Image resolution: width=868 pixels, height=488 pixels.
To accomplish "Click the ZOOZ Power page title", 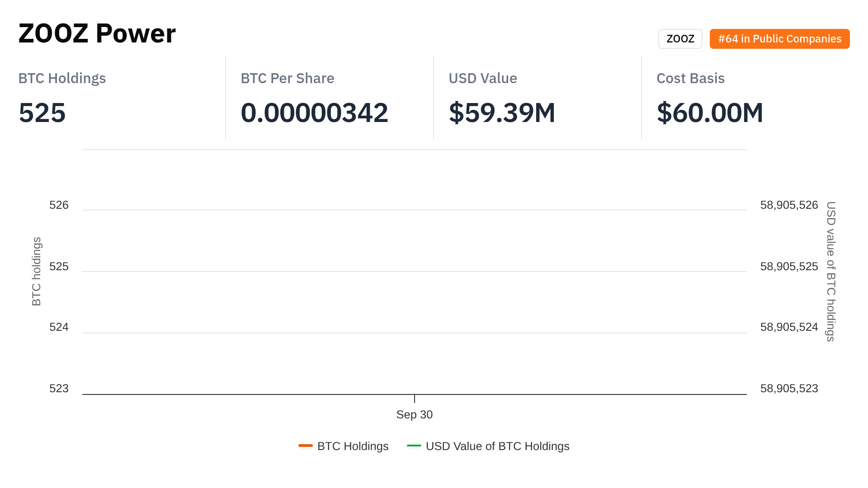I will pyautogui.click(x=97, y=33).
